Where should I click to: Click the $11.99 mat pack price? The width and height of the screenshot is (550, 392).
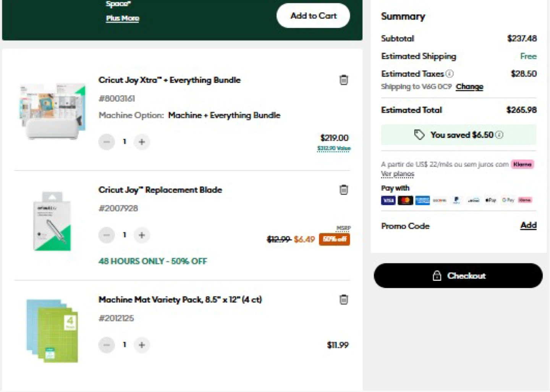pos(338,345)
